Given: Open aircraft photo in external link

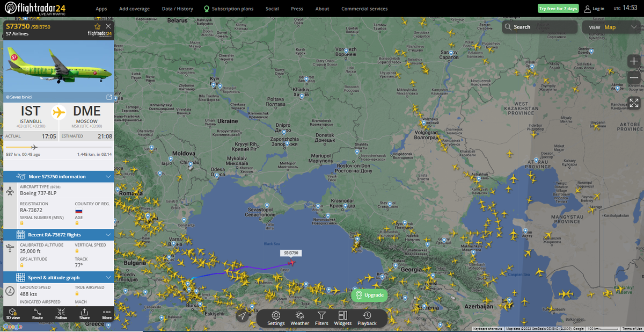Looking at the screenshot, I should tap(109, 97).
